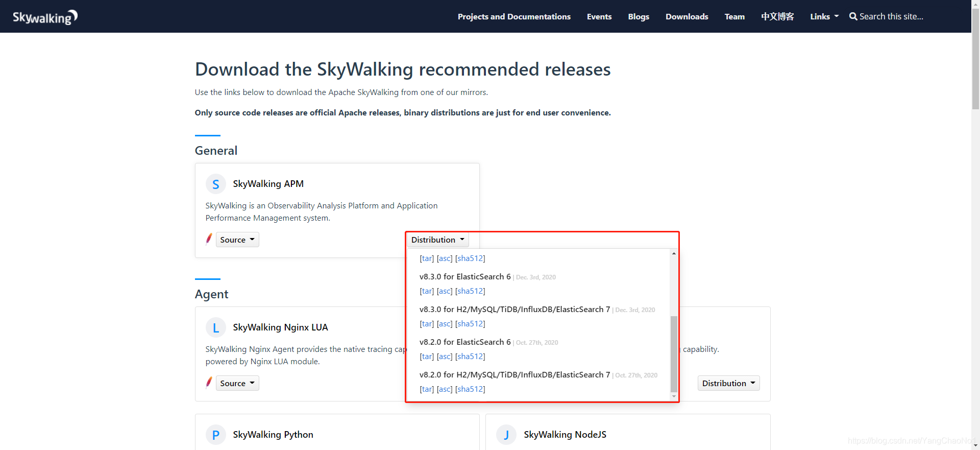Click the [asc] link at top of dropdown list

(x=445, y=258)
